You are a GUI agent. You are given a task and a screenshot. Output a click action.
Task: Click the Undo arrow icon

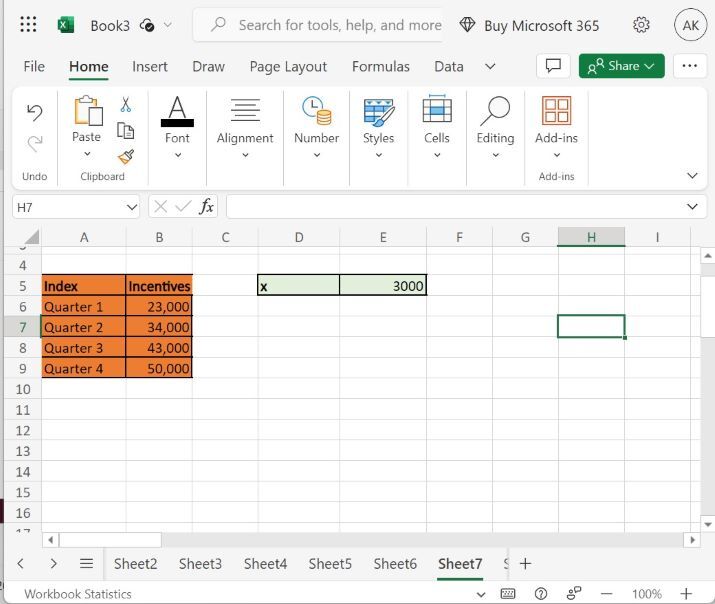pos(35,112)
